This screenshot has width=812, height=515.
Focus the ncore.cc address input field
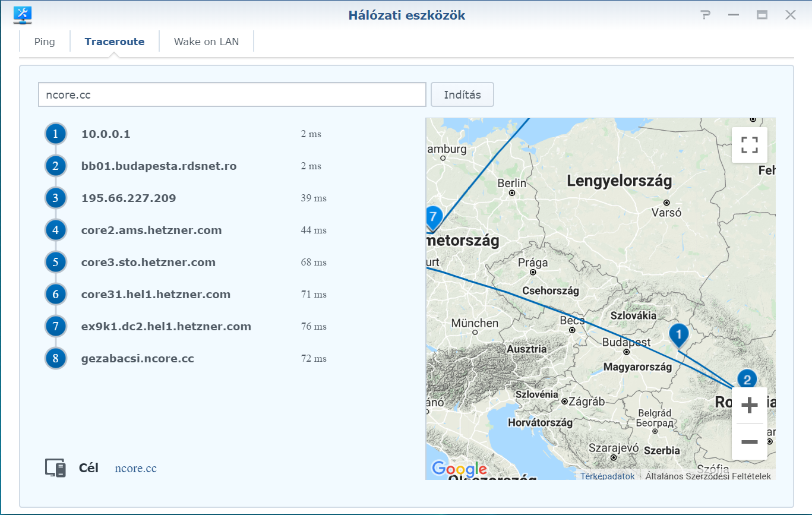point(232,94)
